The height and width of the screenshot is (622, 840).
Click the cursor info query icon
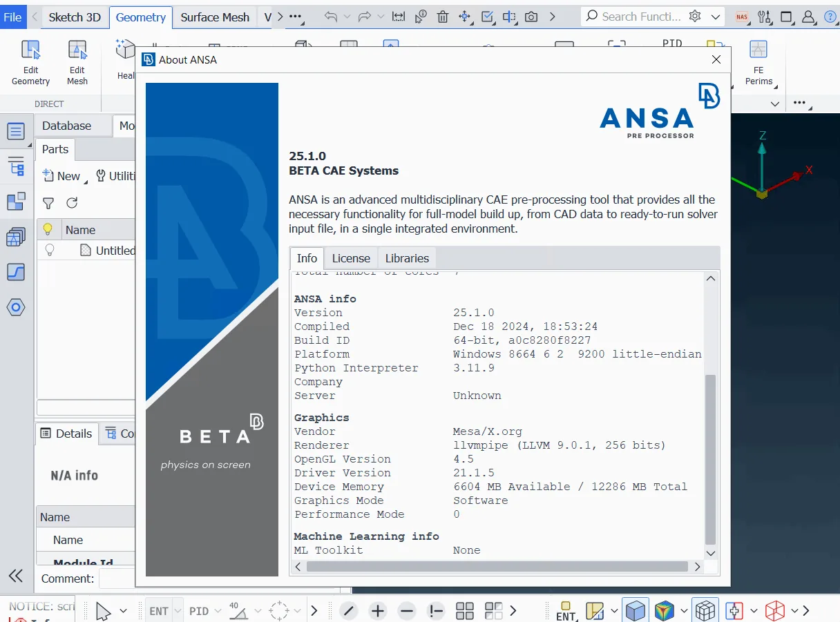421,17
